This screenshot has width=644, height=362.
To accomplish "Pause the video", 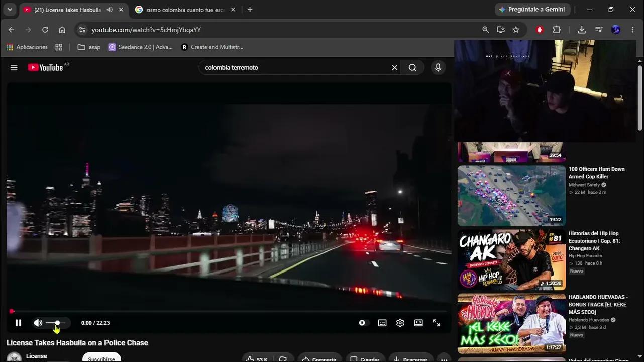I will [18, 323].
